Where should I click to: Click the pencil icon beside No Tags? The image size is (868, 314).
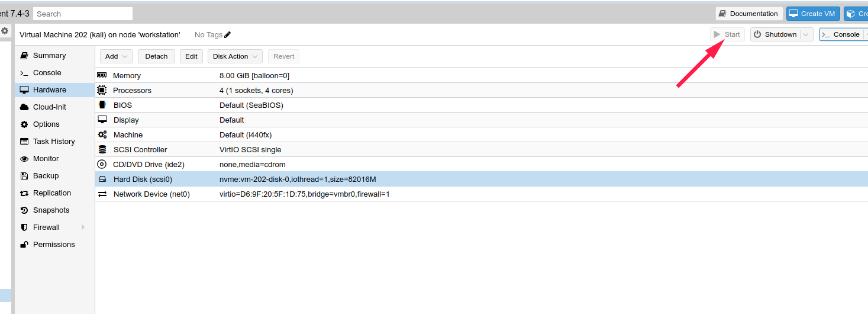[x=228, y=35]
